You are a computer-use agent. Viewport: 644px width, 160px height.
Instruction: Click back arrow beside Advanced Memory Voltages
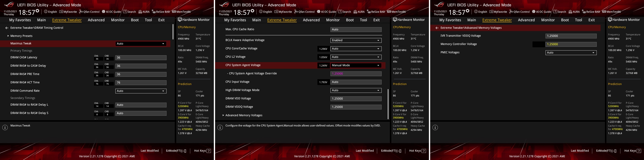click(437, 28)
